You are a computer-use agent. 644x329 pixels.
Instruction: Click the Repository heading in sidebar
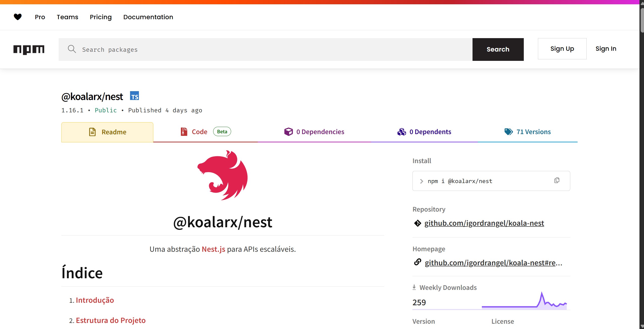pos(429,209)
